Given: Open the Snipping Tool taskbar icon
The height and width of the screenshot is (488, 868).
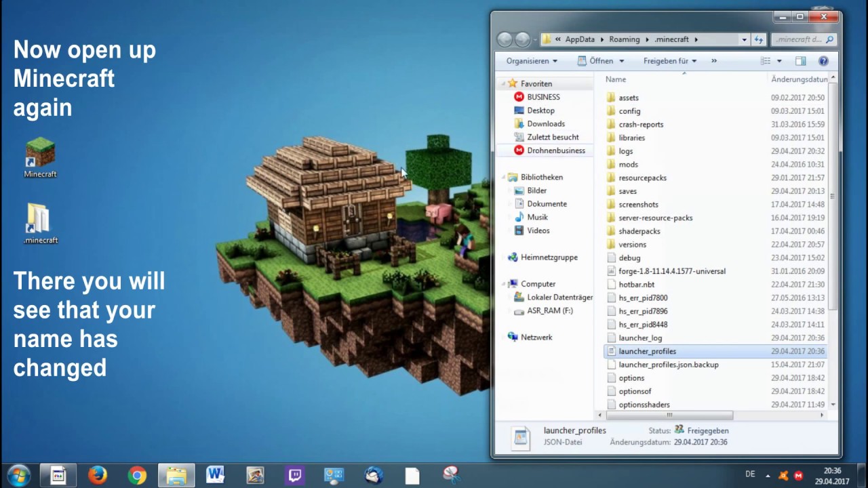Looking at the screenshot, I should (x=452, y=475).
